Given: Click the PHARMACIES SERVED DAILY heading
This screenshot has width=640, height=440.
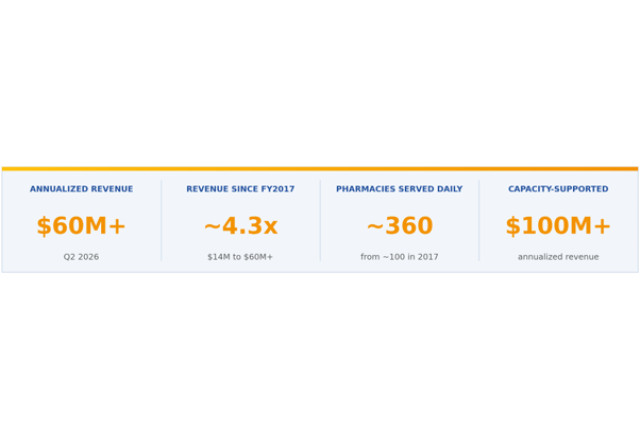Looking at the screenshot, I should click(x=399, y=189).
